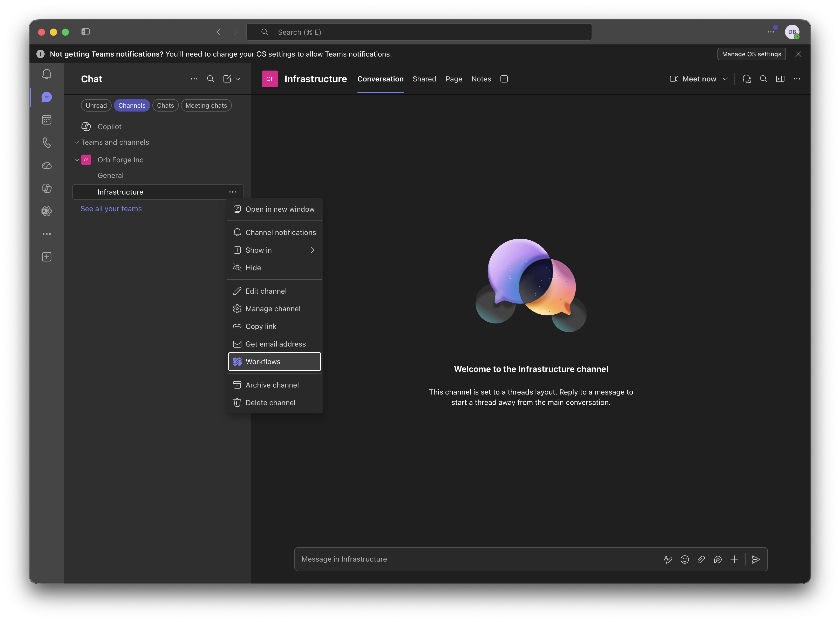Screen dimensions: 840x622
Task: Select Open in new window
Action: click(x=275, y=209)
